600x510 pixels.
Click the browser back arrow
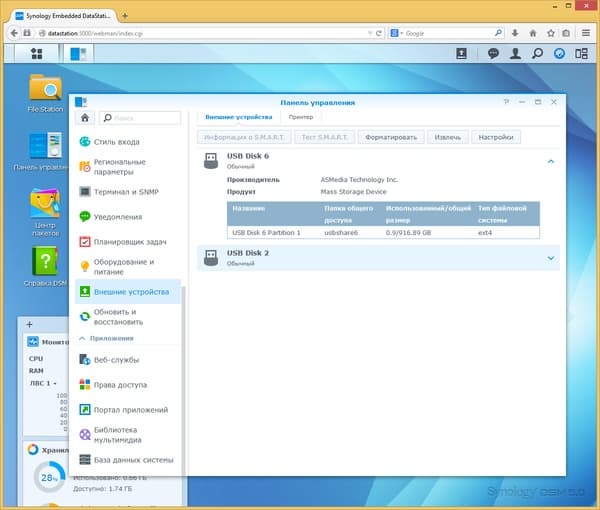pyautogui.click(x=14, y=33)
